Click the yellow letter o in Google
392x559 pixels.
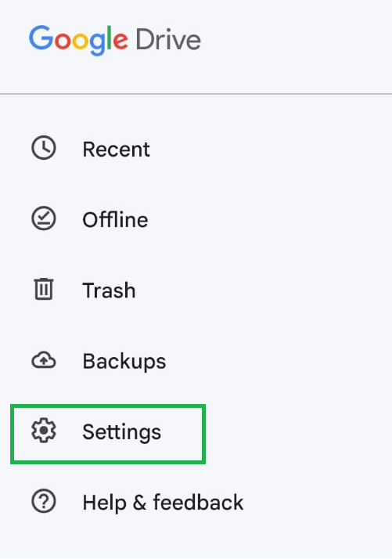click(x=81, y=41)
